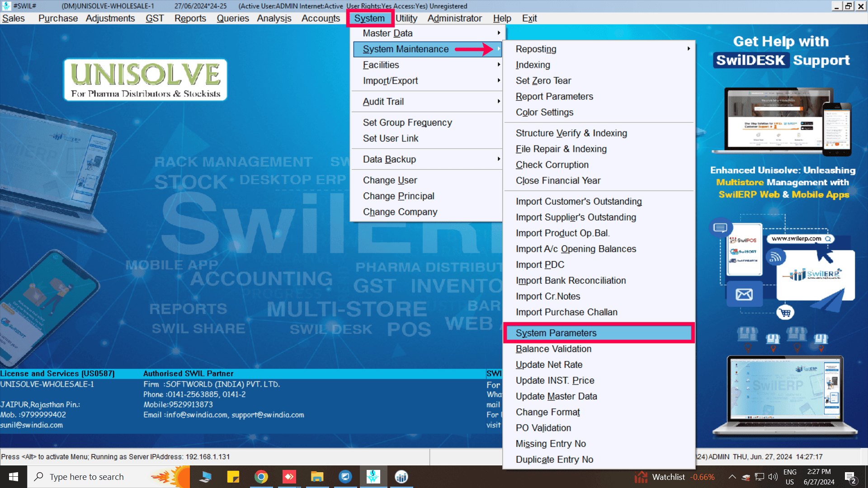The height and width of the screenshot is (488, 868).
Task: Select Missing Entry No
Action: click(599, 444)
